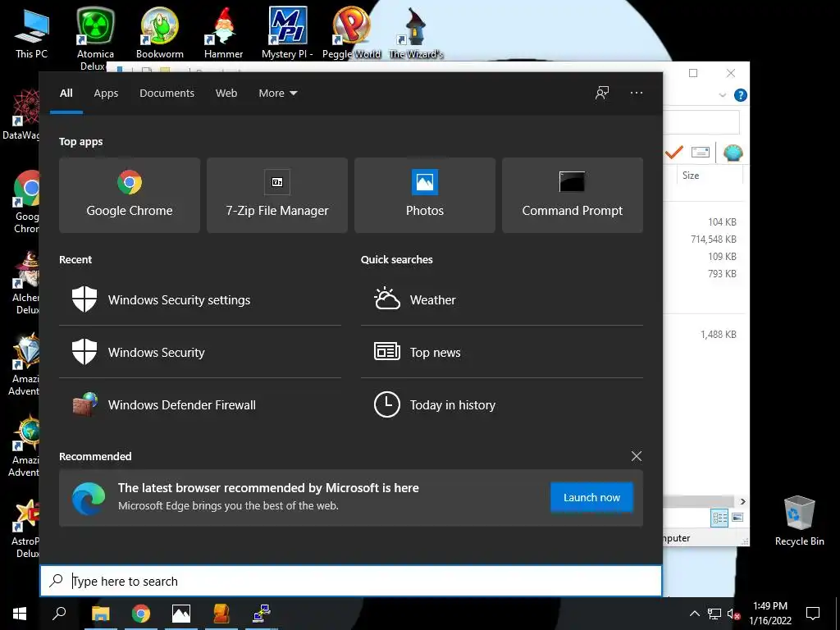Screen dimensions: 840x630
Task: Open Windows Defender Firewall recent item
Action: (200, 404)
